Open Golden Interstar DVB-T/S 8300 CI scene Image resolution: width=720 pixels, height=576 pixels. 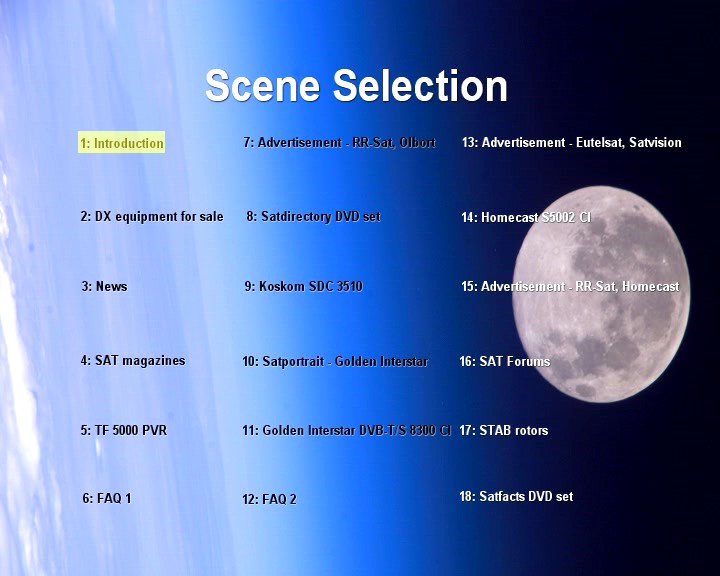pos(346,431)
